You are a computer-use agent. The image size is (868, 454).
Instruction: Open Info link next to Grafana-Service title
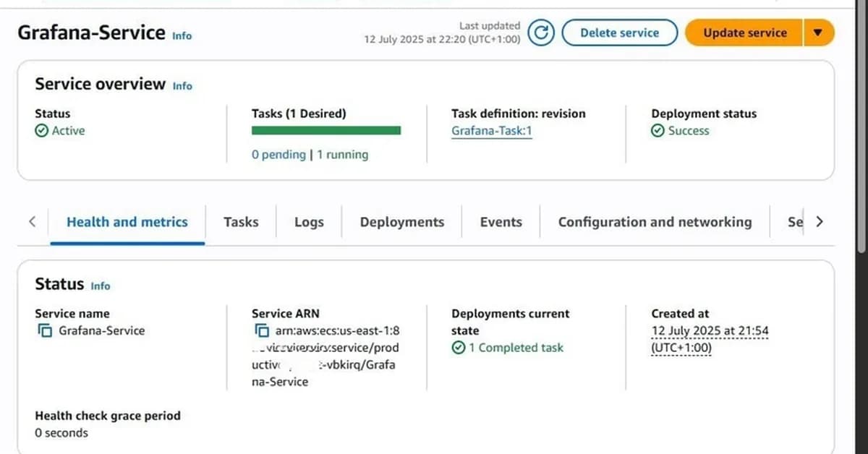point(182,35)
